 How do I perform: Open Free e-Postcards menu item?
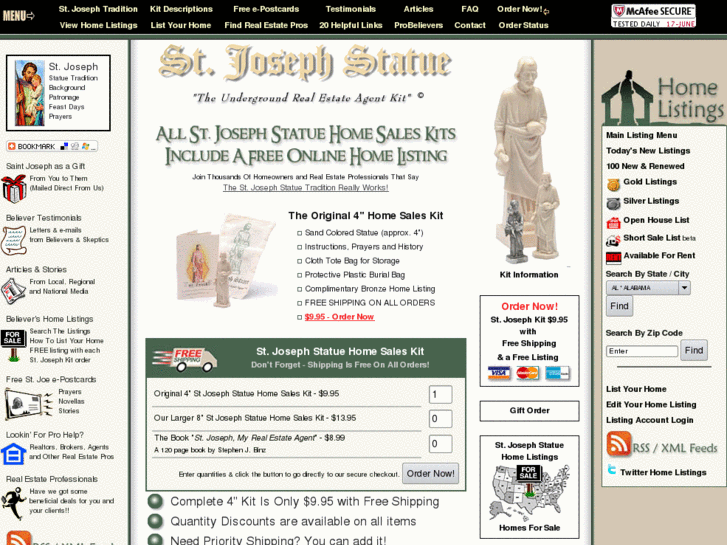[x=266, y=9]
